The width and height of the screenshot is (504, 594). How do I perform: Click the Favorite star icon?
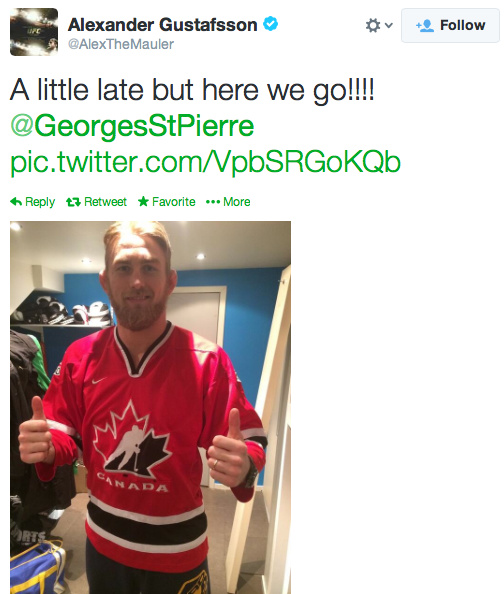point(143,201)
